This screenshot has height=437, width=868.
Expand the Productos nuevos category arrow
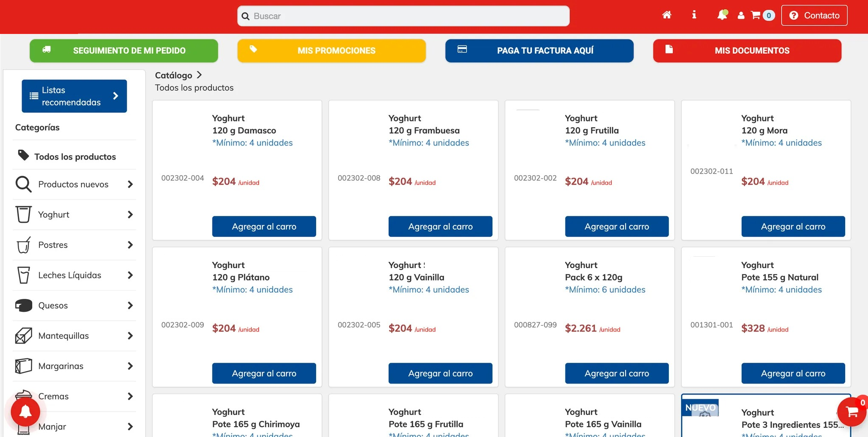point(130,184)
